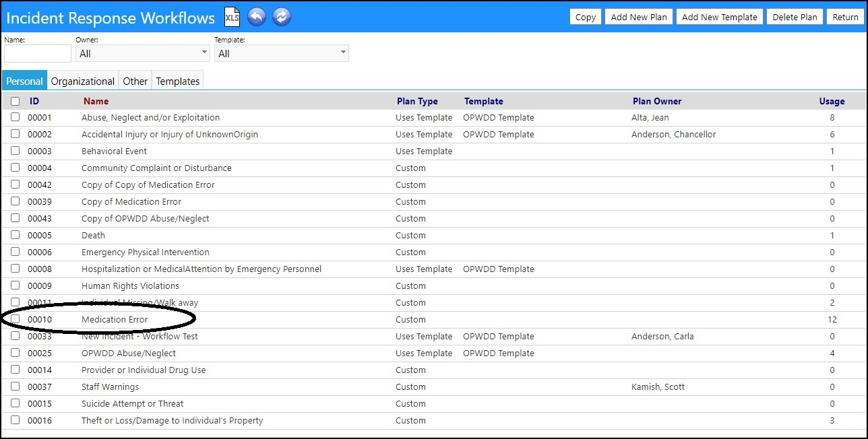Screen dimensions: 868x439
Task: Click the 'Medication Error' plan 00010 name
Action: click(x=115, y=319)
